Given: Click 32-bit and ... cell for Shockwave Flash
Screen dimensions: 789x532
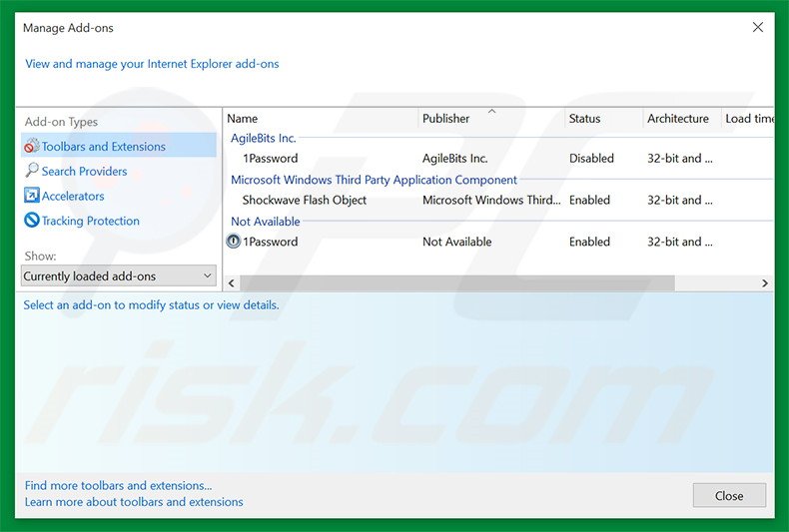Looking at the screenshot, I should [x=680, y=201].
